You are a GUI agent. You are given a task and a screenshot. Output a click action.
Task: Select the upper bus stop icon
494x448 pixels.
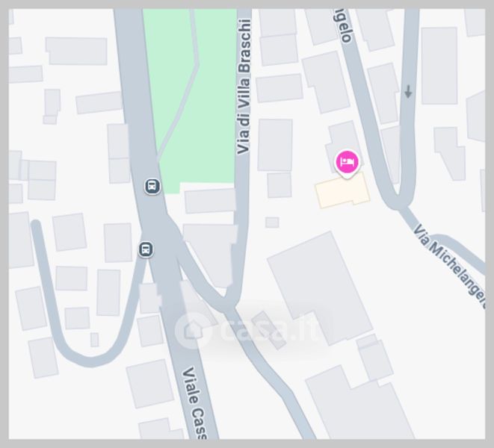pyautogui.click(x=152, y=186)
